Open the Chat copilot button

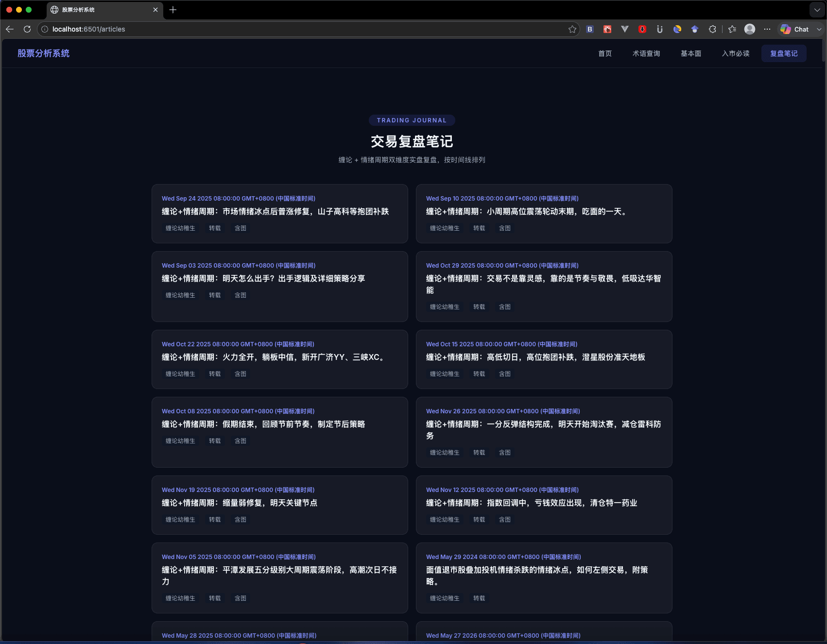click(x=795, y=29)
